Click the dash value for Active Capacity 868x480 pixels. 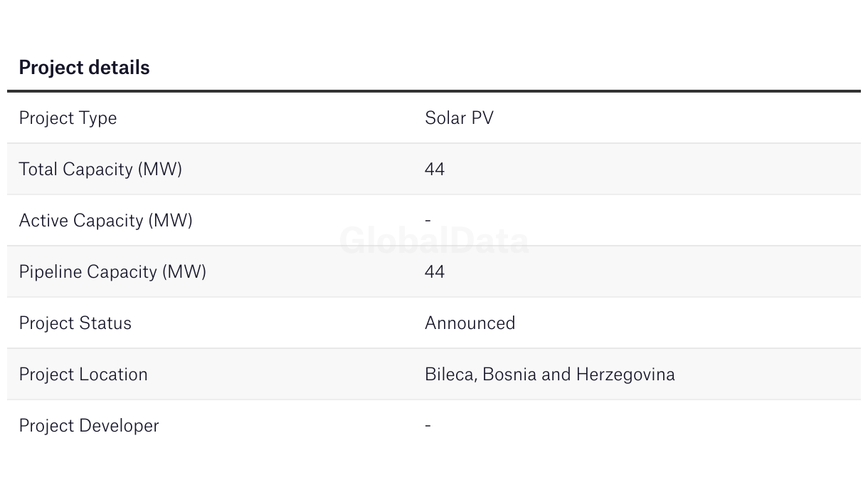[428, 221]
